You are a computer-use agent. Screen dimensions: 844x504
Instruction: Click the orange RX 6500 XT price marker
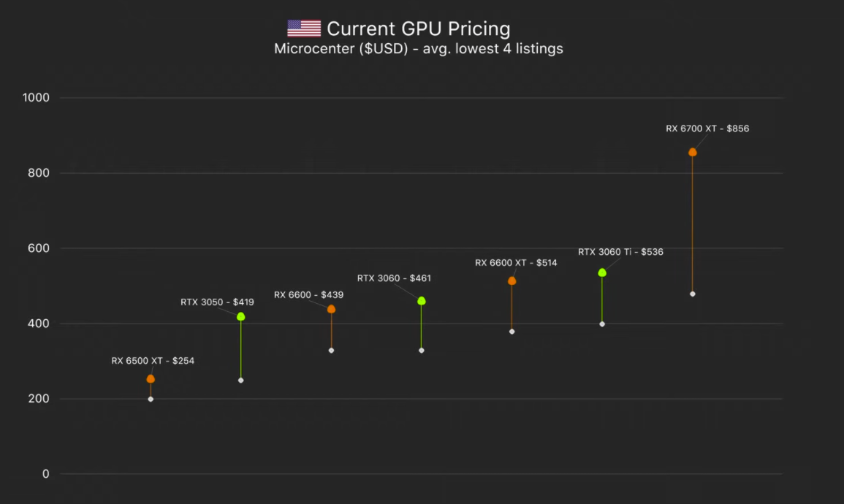(x=151, y=378)
